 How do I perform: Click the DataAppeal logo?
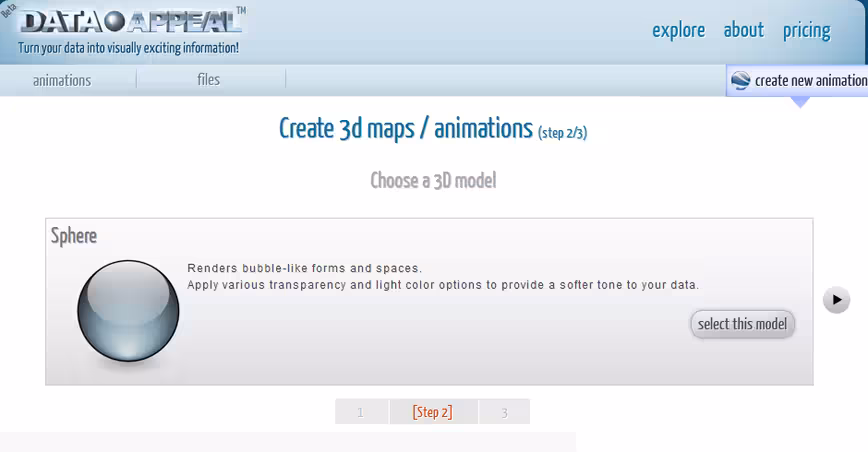(132, 22)
